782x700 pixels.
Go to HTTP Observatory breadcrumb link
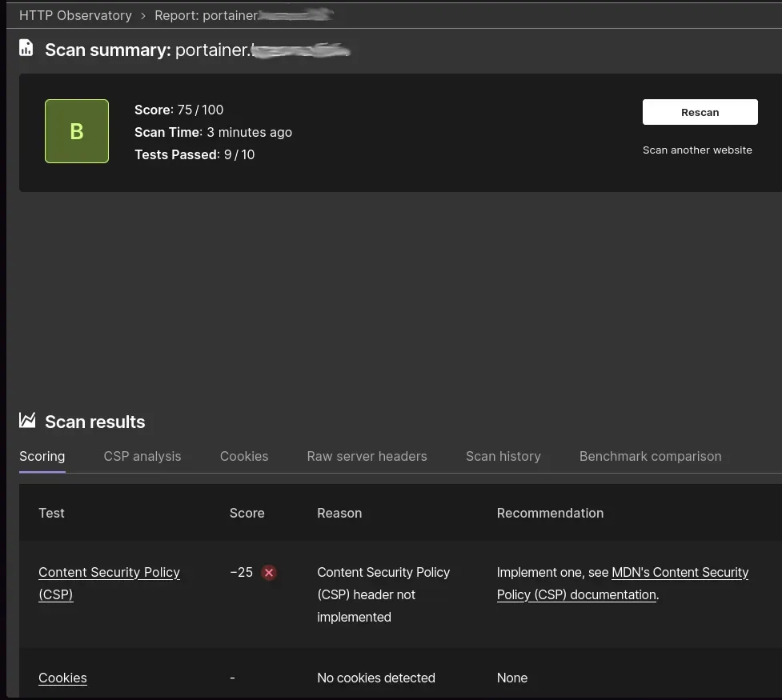pos(75,15)
